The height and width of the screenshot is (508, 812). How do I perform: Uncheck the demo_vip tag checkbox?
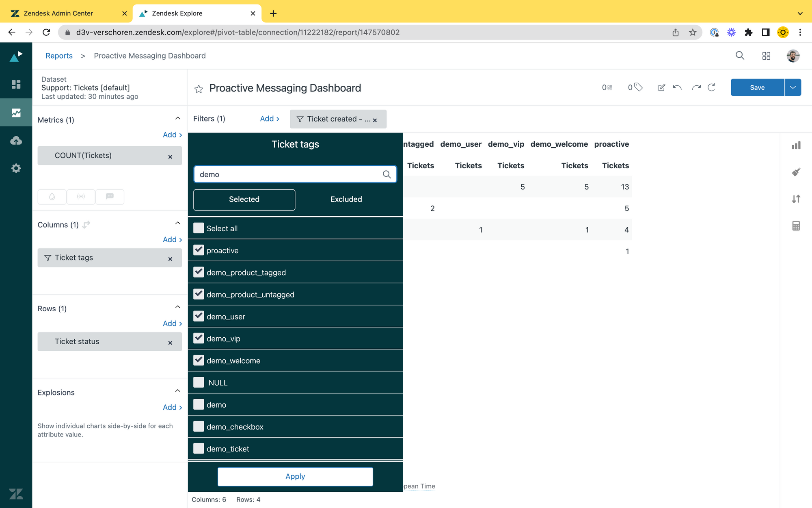[x=199, y=338]
